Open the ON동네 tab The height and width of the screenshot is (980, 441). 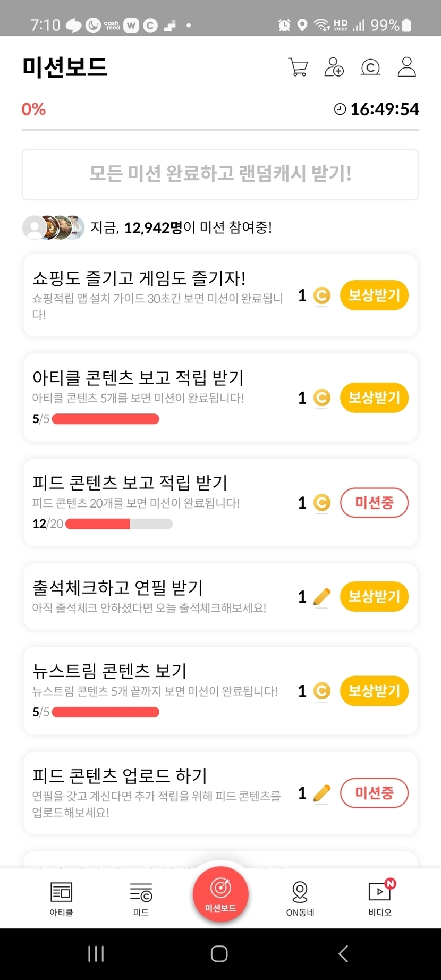click(x=300, y=899)
